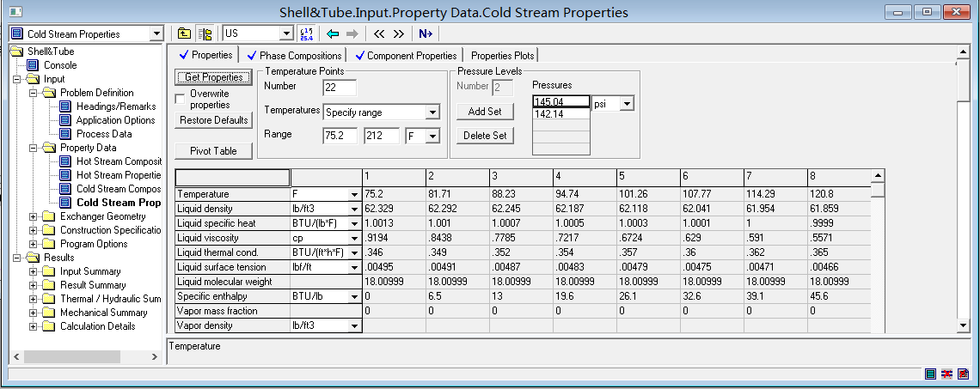Click the Delete Set button

tap(485, 136)
